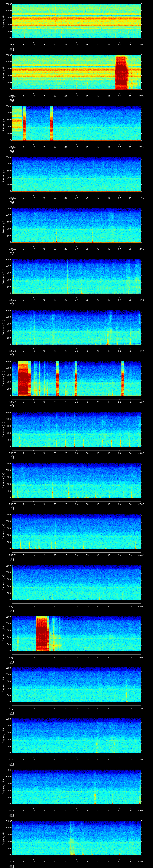Select the red broadband burst in the 19:38 spectrogram
This screenshot has width=153, height=868.
click(122, 72)
